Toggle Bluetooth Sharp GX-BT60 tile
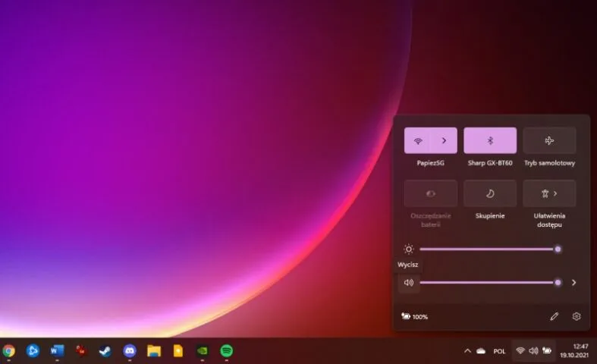597x364 pixels. pyautogui.click(x=490, y=140)
